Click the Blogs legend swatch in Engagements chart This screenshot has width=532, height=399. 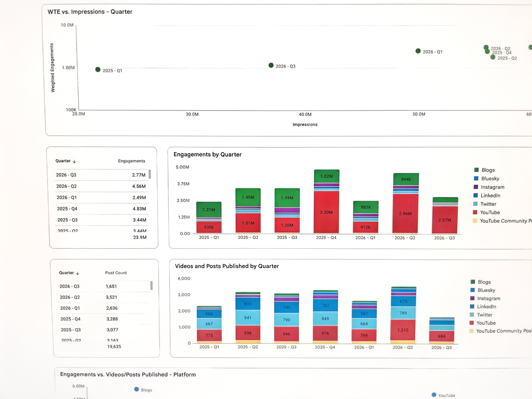click(476, 170)
